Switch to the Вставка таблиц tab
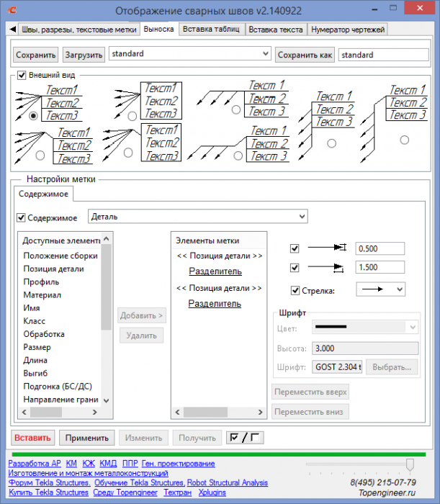The height and width of the screenshot is (504, 440). tap(211, 30)
